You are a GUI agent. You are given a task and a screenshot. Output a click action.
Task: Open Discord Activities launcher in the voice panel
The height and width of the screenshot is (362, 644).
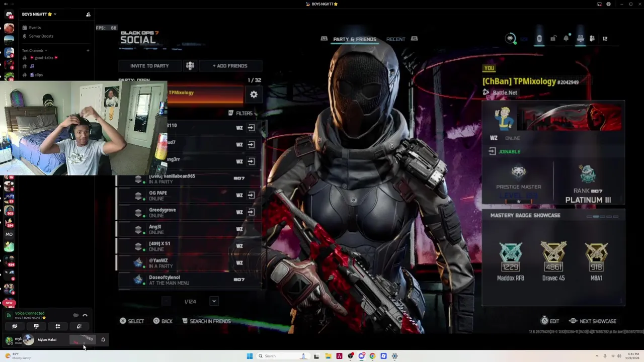coord(57,326)
